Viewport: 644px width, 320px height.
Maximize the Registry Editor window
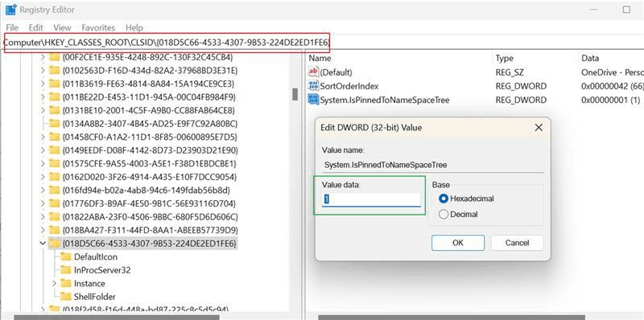click(626, 10)
